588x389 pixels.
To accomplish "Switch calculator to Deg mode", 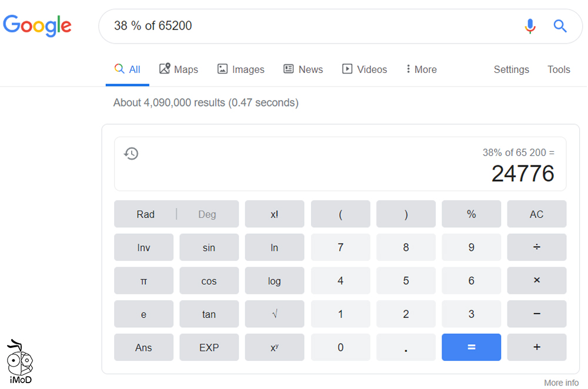I will point(207,214).
